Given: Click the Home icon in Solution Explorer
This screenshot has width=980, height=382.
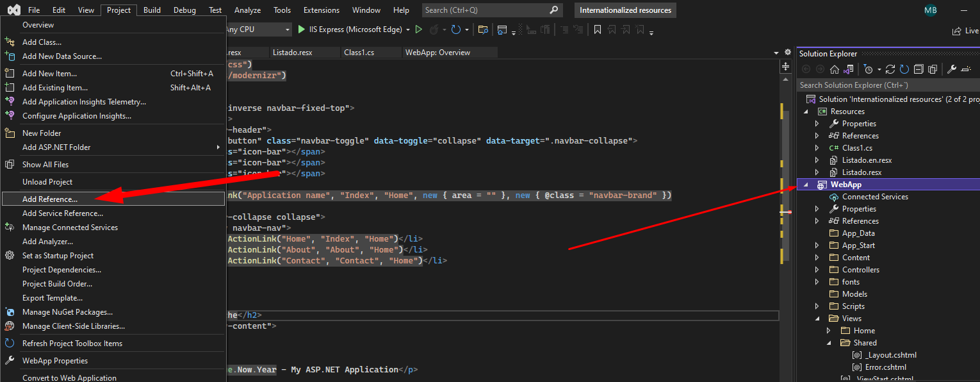Looking at the screenshot, I should point(834,69).
